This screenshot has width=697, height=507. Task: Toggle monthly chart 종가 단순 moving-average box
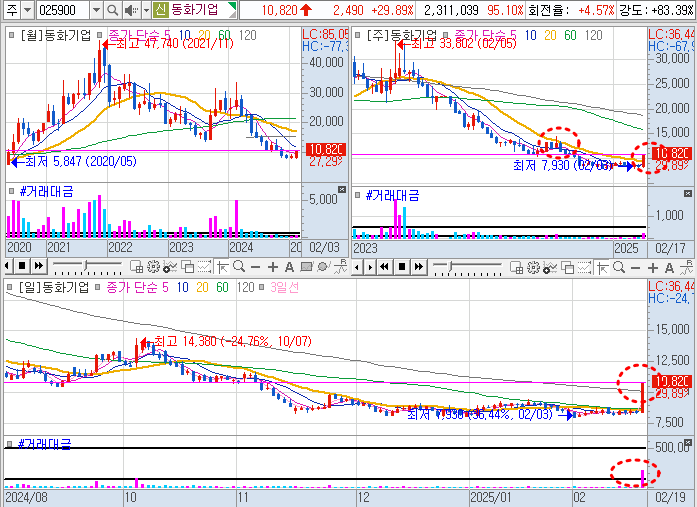pyautogui.click(x=100, y=35)
